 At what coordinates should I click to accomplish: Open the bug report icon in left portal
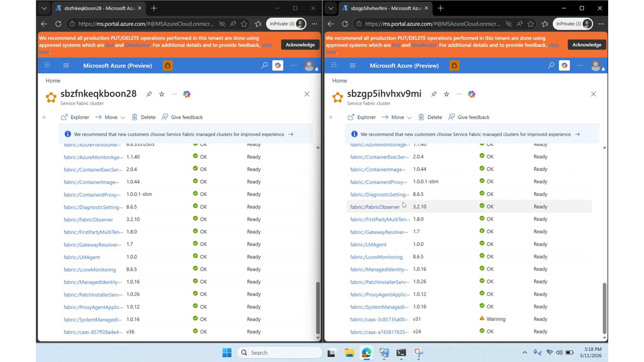(x=167, y=66)
